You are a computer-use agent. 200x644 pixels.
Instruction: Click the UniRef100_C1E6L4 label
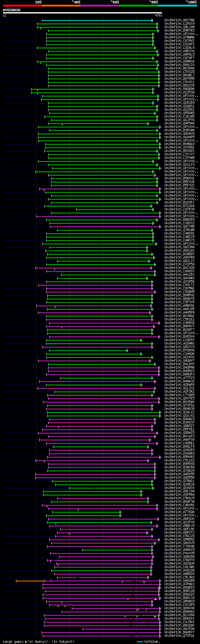pyautogui.click(x=179, y=48)
